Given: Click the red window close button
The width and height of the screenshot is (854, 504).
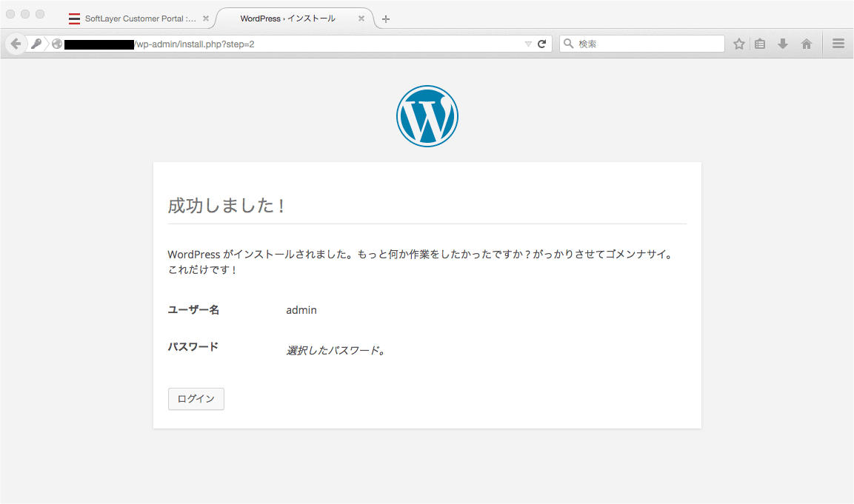Looking at the screenshot, I should tap(10, 14).
